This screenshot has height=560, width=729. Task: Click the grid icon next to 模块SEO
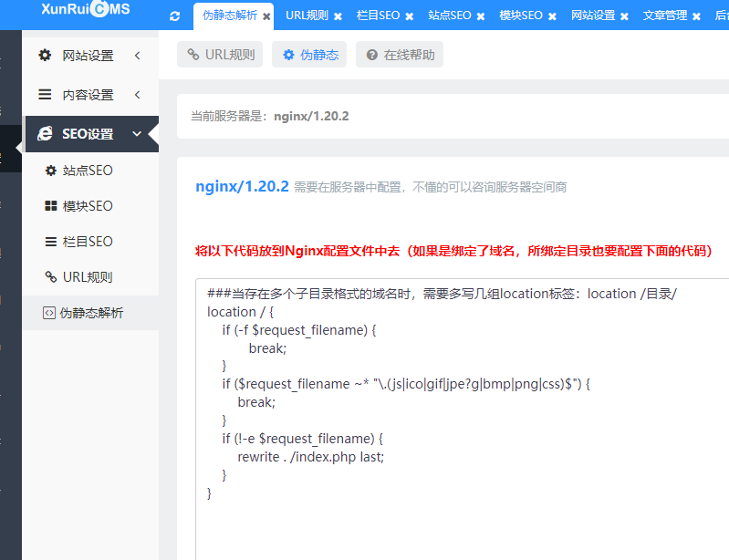(51, 206)
